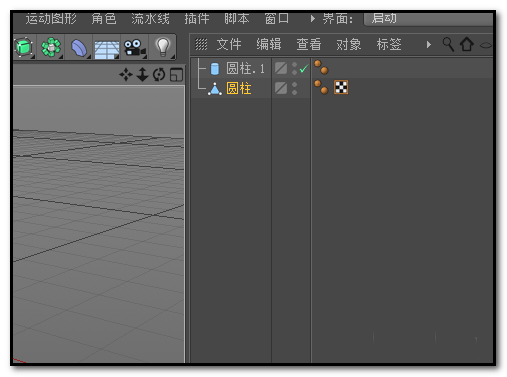This screenshot has height=377, width=507.
Task: Click the phong tag on 圆柱 row
Action: [321, 87]
